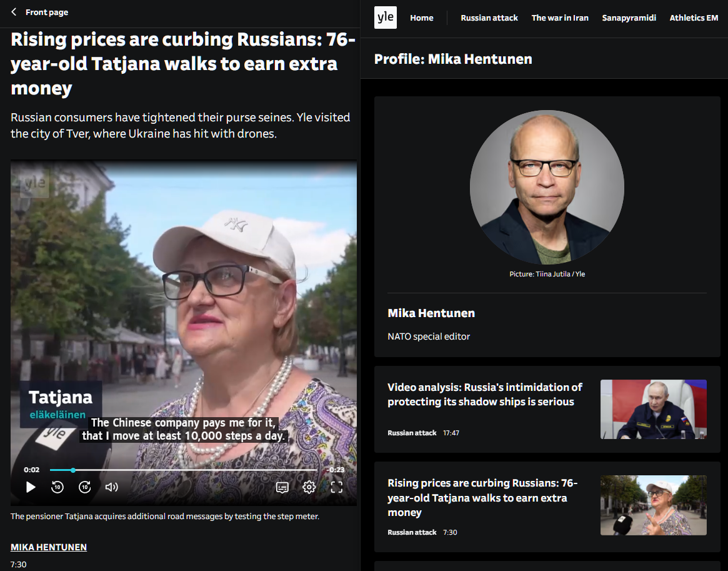Viewport: 728px width, 571px height.
Task: Open Video analysis shadow ships article
Action: point(485,395)
